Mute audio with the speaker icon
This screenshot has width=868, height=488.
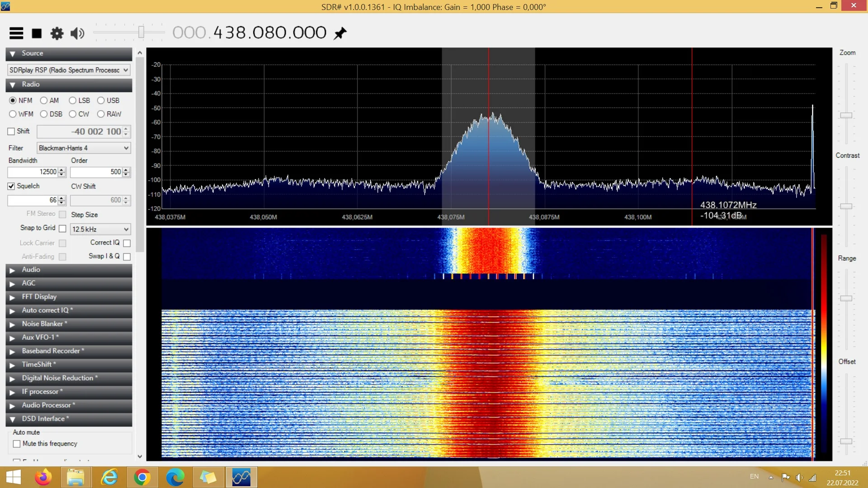77,33
